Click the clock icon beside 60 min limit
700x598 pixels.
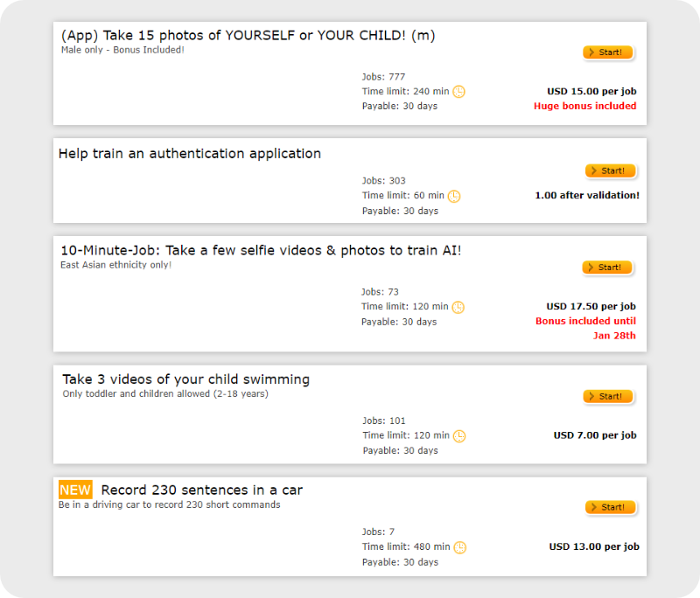coord(454,196)
